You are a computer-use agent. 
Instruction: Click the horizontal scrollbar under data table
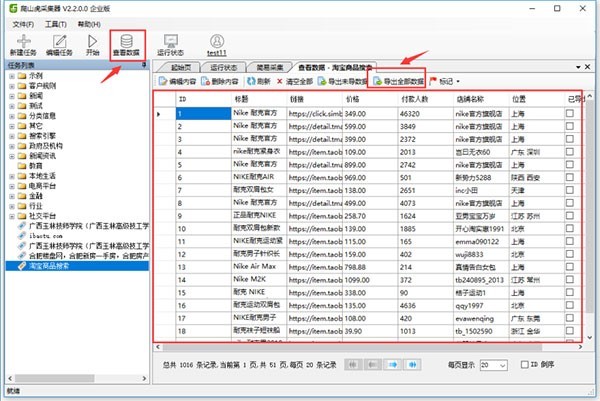tap(352, 347)
